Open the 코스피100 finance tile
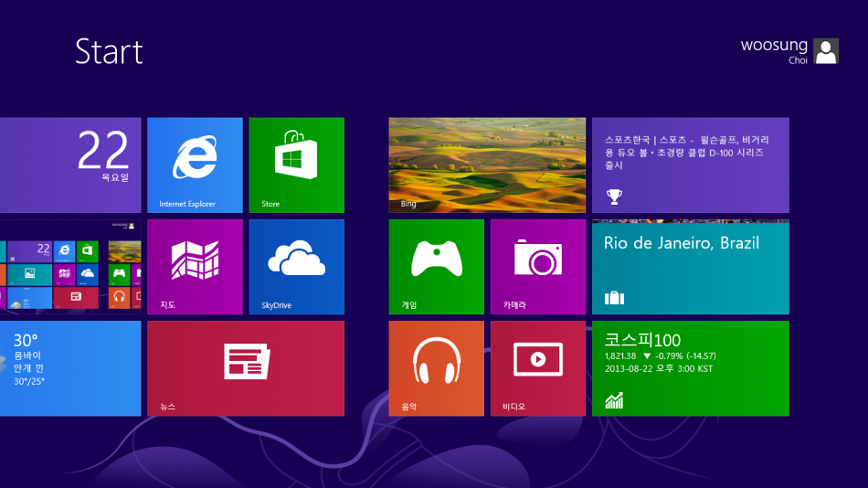Screen dimensions: 868x488 pyautogui.click(x=691, y=368)
